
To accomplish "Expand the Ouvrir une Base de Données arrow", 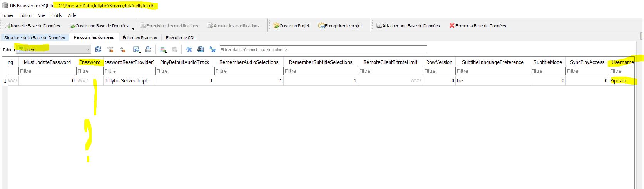I will coord(133,28).
